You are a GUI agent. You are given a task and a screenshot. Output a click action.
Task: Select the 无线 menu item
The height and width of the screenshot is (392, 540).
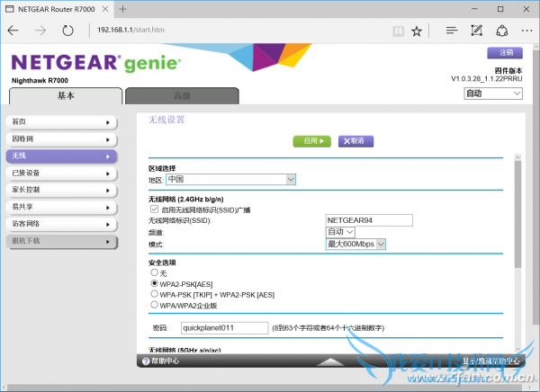61,156
